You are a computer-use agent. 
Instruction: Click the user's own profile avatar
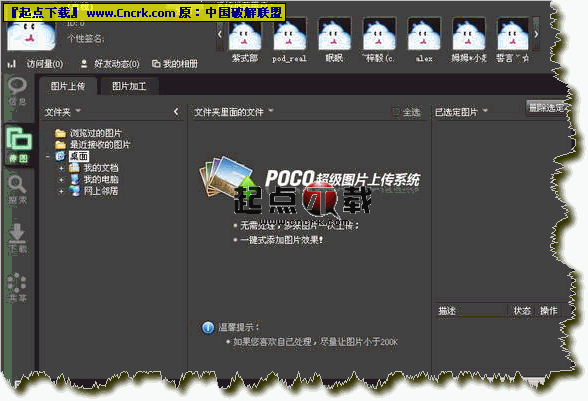[31, 36]
